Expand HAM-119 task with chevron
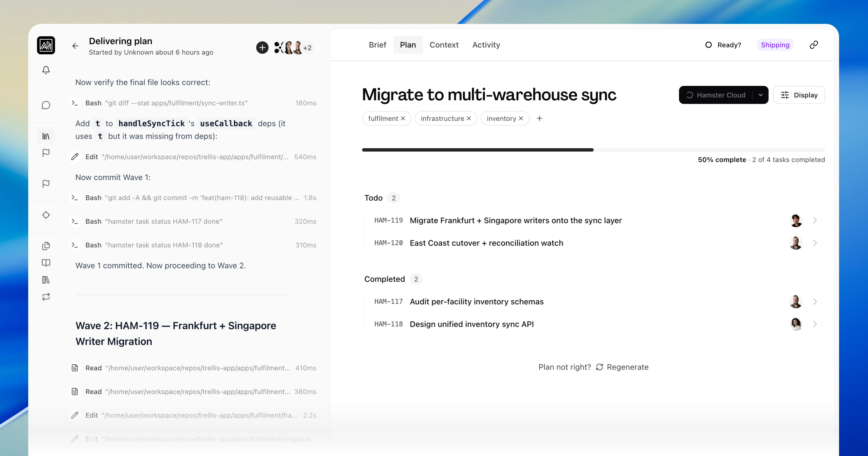 [815, 221]
